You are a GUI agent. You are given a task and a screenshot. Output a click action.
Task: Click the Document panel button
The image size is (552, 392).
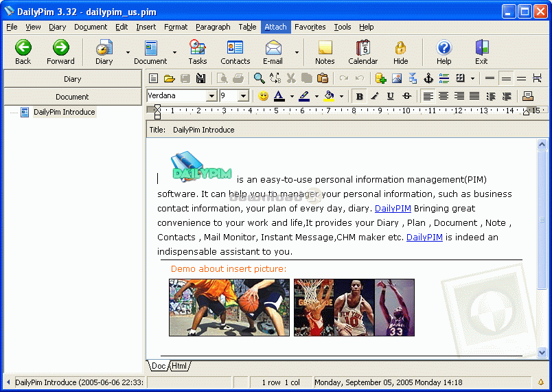(x=73, y=97)
